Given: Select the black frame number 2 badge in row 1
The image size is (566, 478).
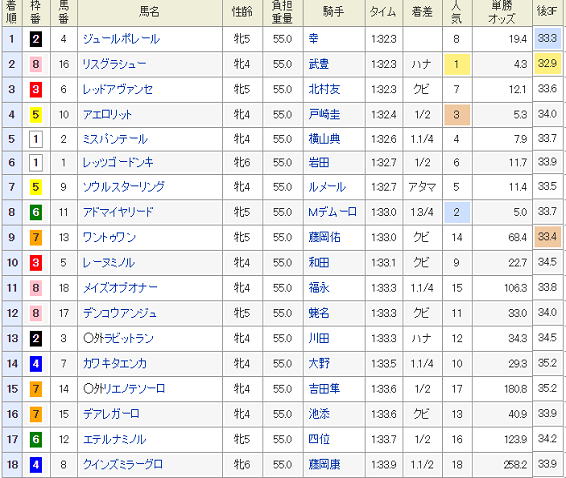Looking at the screenshot, I should [x=35, y=39].
